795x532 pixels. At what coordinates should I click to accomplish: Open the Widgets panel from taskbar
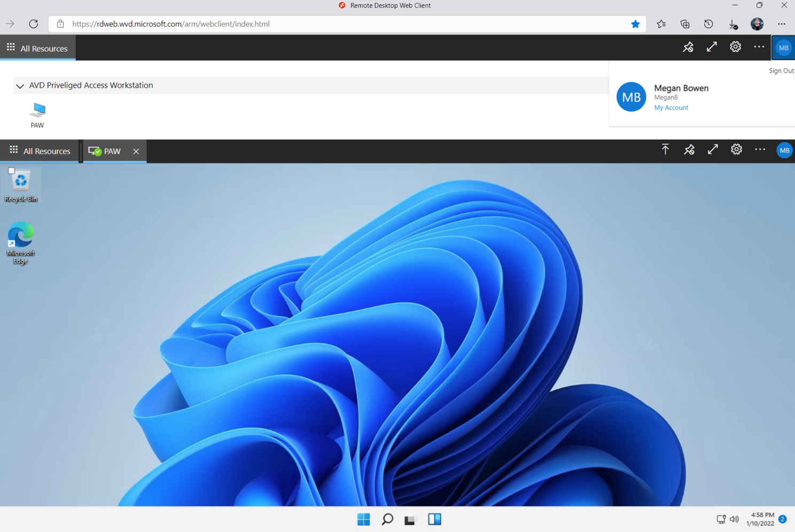click(x=434, y=519)
